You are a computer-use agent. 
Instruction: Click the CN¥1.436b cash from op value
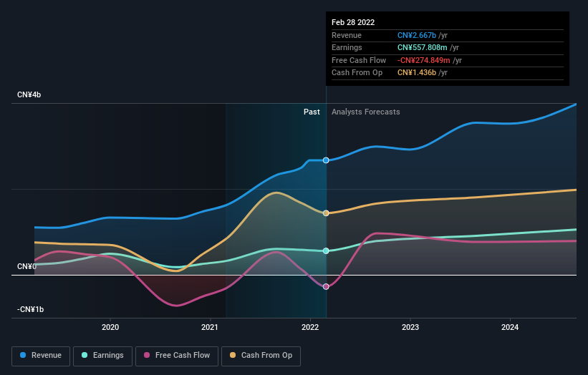[417, 73]
